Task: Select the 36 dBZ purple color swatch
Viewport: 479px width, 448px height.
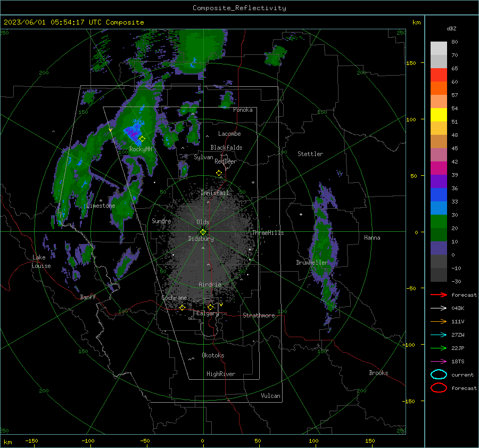Action: click(439, 181)
